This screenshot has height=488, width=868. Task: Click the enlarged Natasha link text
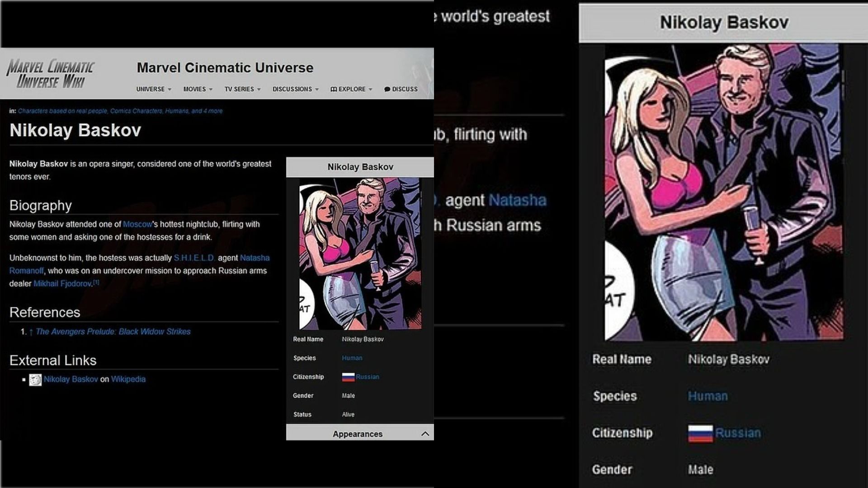(x=518, y=200)
